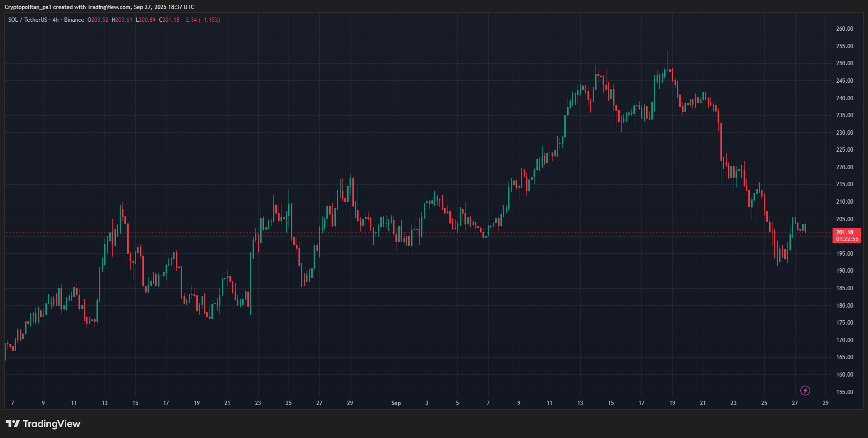Viewport: 868px width, 438px height.
Task: Click the 01:22:55 candle countdown timer
Action: (x=847, y=239)
